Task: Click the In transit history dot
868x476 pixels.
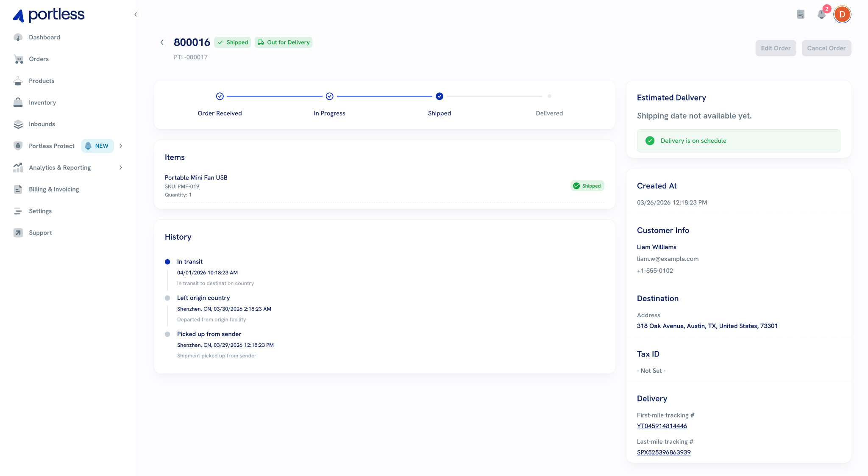Action: [167, 262]
